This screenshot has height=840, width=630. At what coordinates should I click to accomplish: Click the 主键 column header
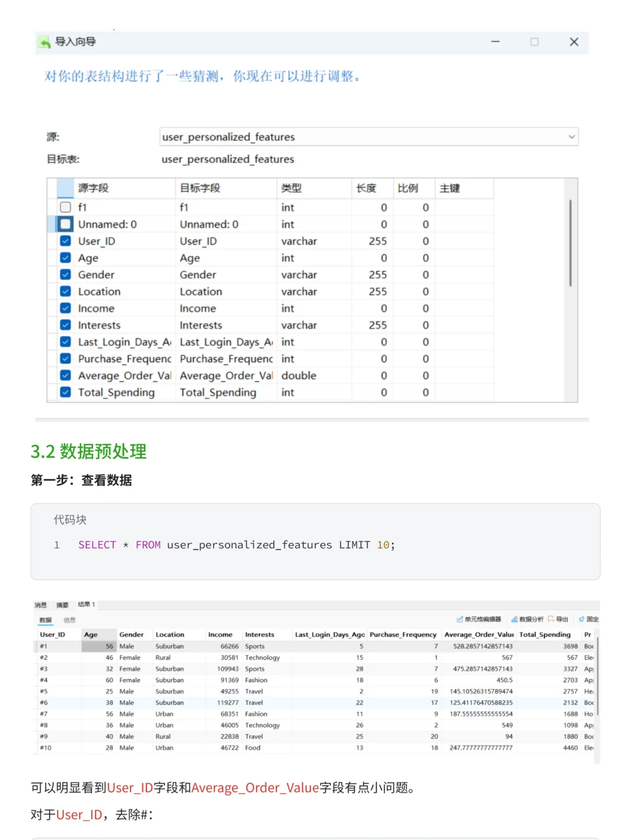point(464,188)
